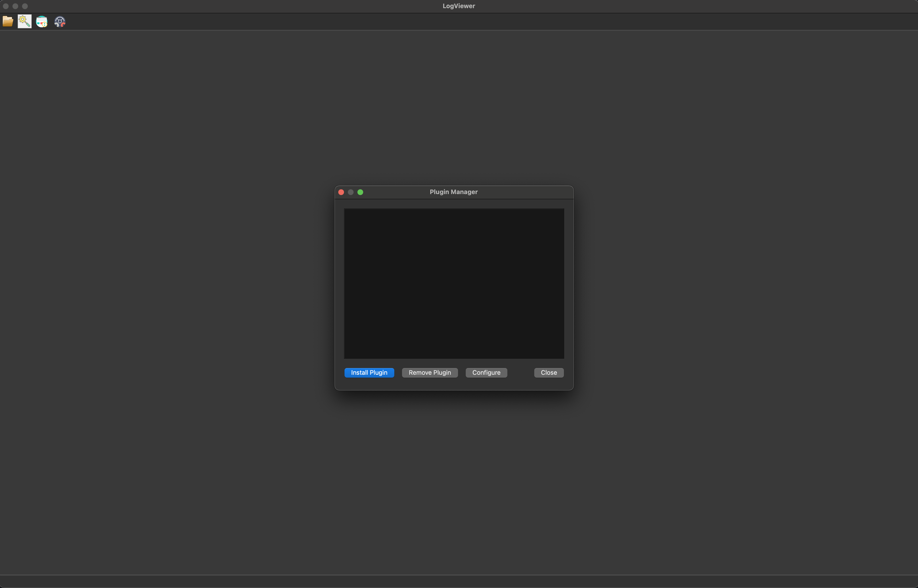Click the empty plugin list area
918x588 pixels.
point(454,284)
